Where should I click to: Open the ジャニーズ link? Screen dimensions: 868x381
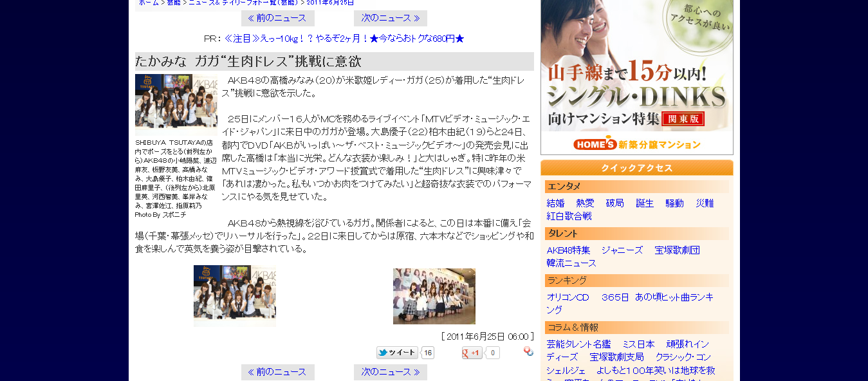(622, 250)
